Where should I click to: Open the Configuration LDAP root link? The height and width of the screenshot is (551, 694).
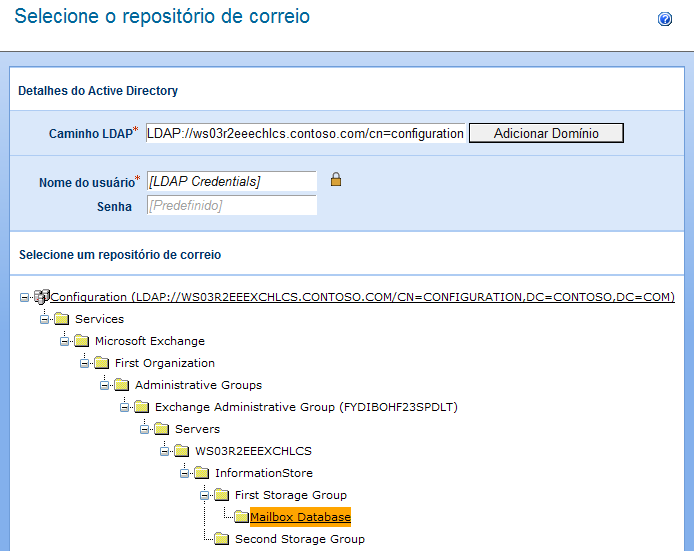pyautogui.click(x=362, y=297)
